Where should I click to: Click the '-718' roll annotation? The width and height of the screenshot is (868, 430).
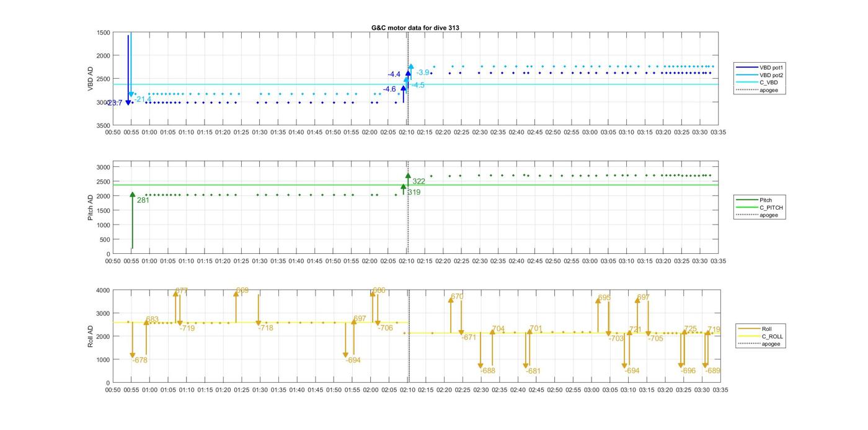265,328
